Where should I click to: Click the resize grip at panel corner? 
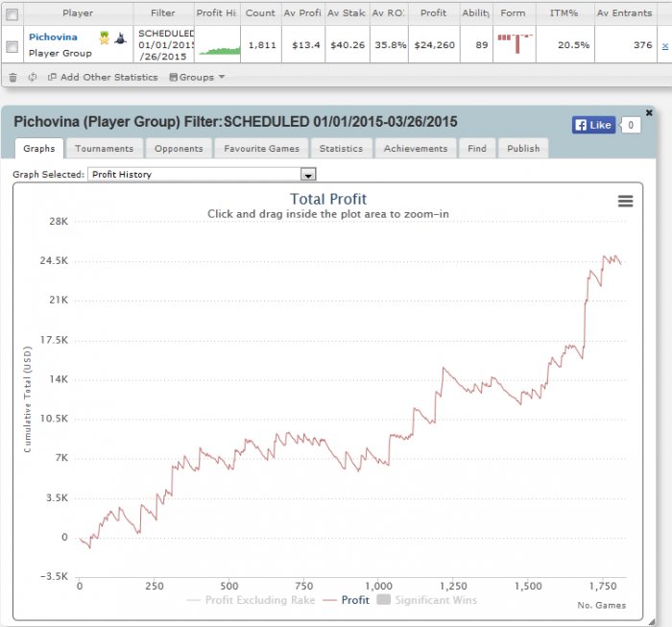tap(652, 622)
